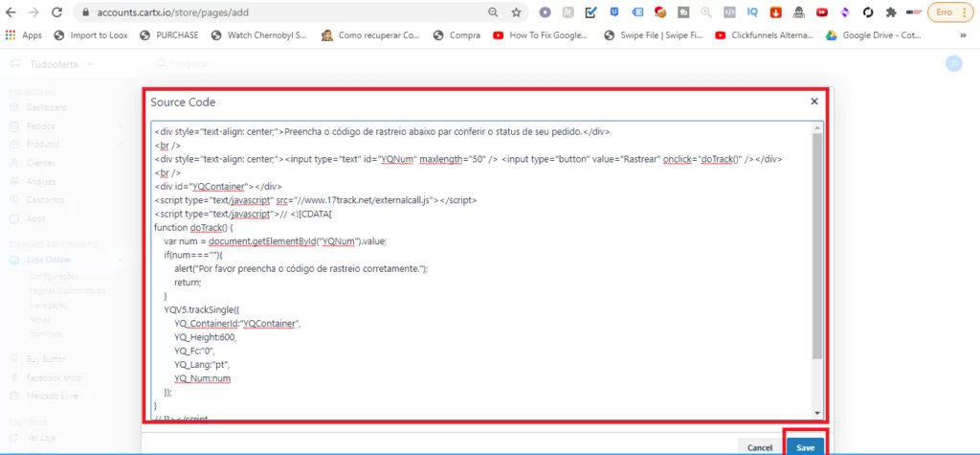Click inside the source code text area
This screenshot has width=980, height=455.
(x=479, y=287)
